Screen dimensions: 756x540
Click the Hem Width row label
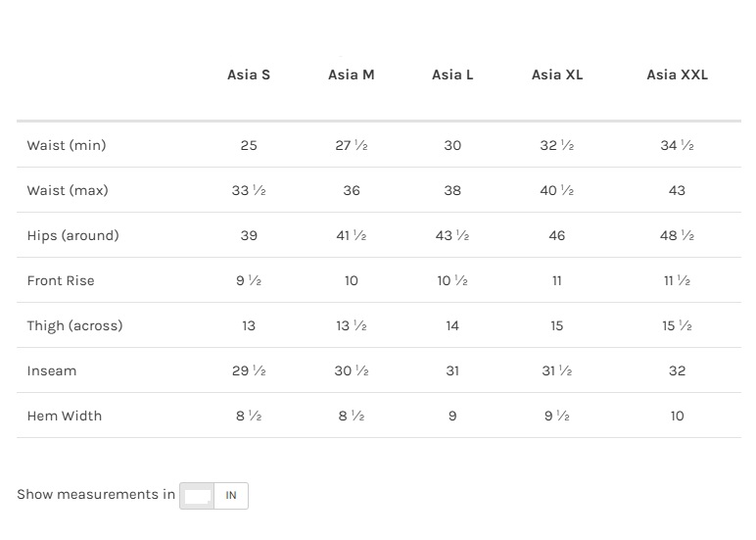(x=65, y=416)
